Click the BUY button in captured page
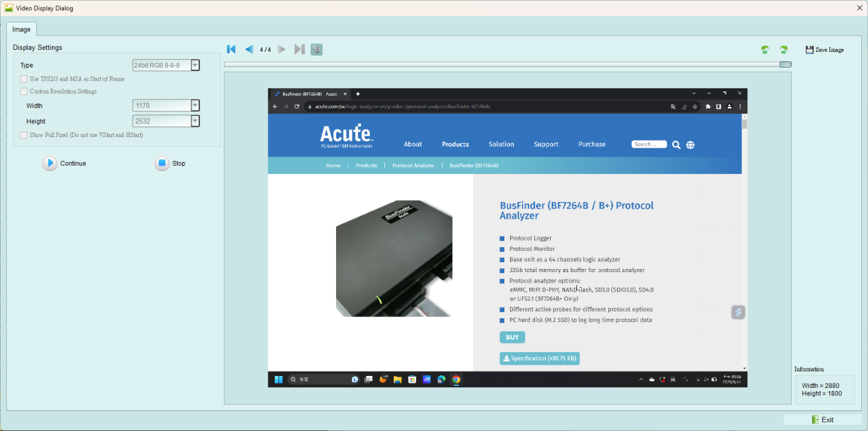Viewport: 868px width, 431px height. 513,337
